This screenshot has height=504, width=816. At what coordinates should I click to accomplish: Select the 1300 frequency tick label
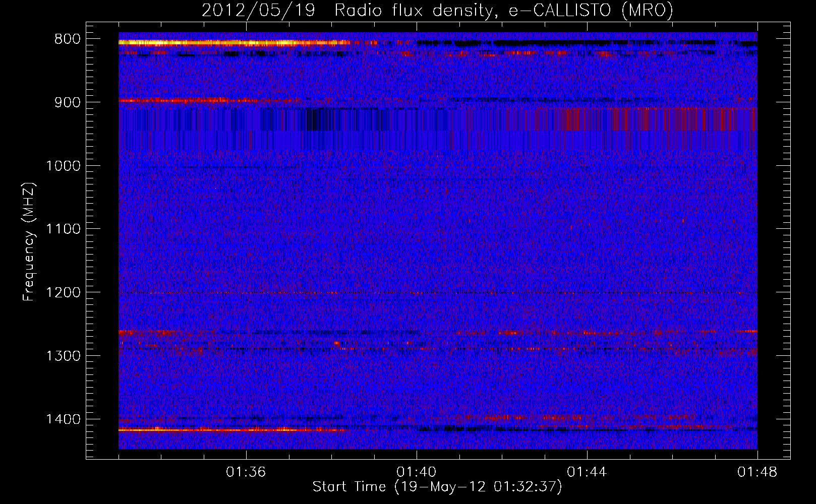[x=63, y=356]
